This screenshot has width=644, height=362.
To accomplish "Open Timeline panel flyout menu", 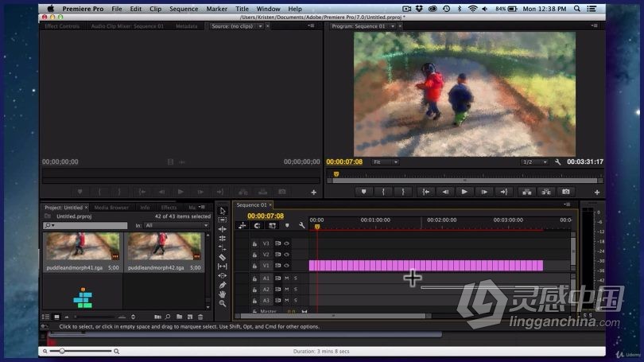I will click(x=567, y=204).
